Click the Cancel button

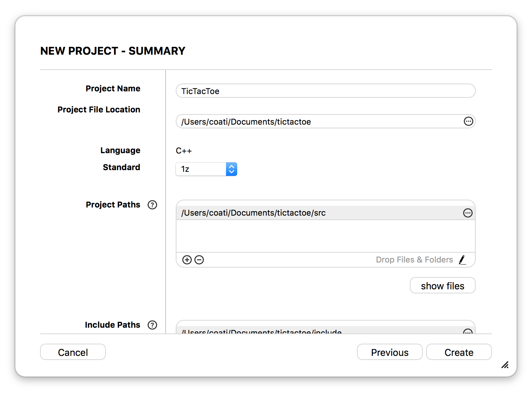point(73,352)
